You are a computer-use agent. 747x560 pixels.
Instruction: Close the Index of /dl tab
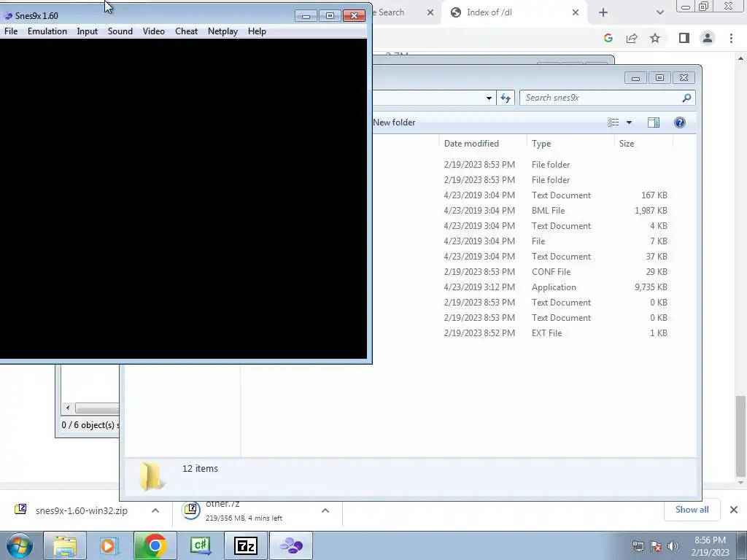point(576,12)
